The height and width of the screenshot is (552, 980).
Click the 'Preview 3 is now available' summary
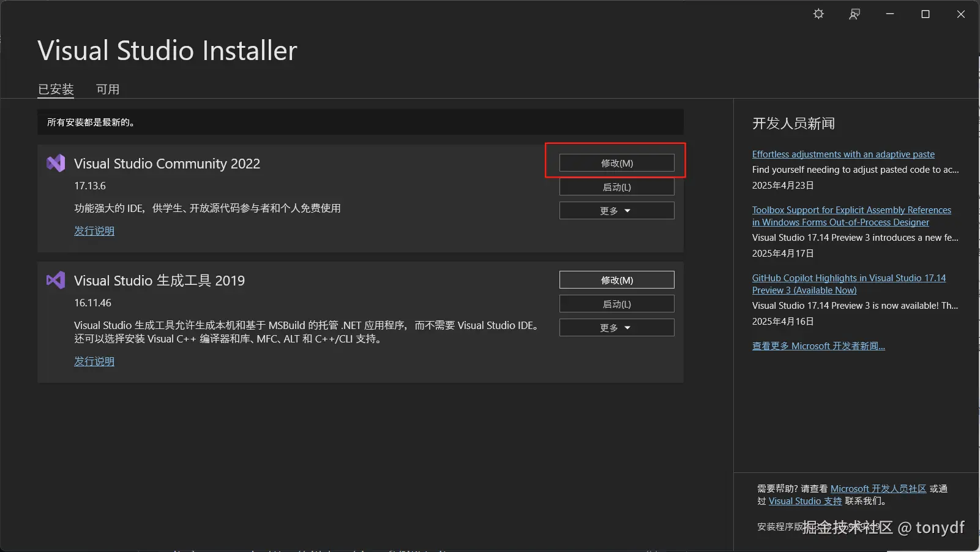pos(855,306)
